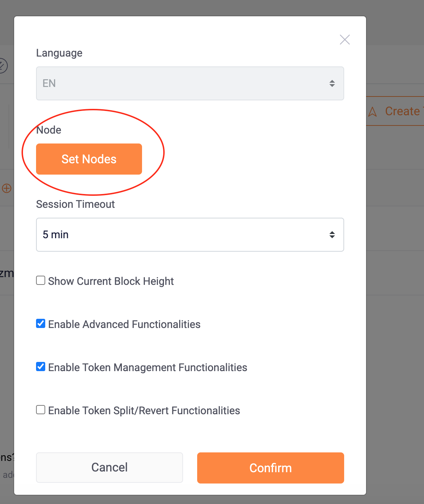
Task: Click the EN value in the Language field
Action: pyautogui.click(x=49, y=83)
